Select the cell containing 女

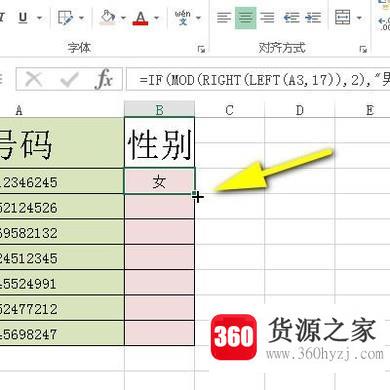[x=159, y=181]
